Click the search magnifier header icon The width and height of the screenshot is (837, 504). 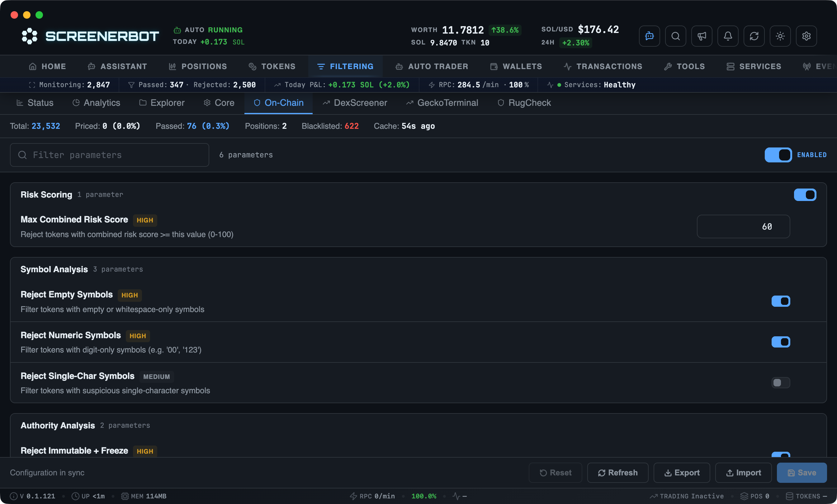pos(675,36)
